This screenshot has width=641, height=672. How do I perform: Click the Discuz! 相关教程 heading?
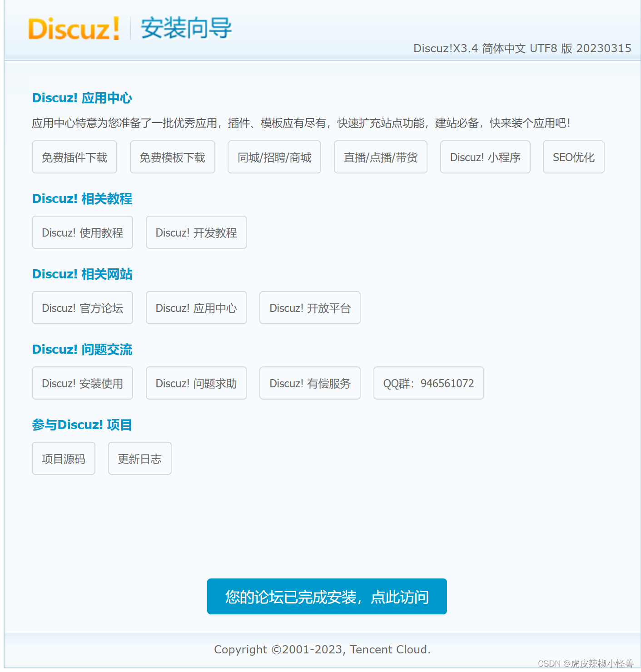tap(82, 199)
